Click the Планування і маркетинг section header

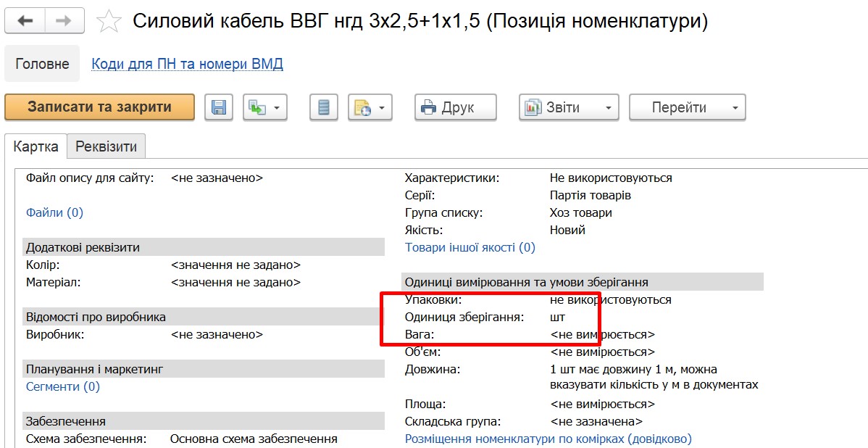click(x=204, y=369)
